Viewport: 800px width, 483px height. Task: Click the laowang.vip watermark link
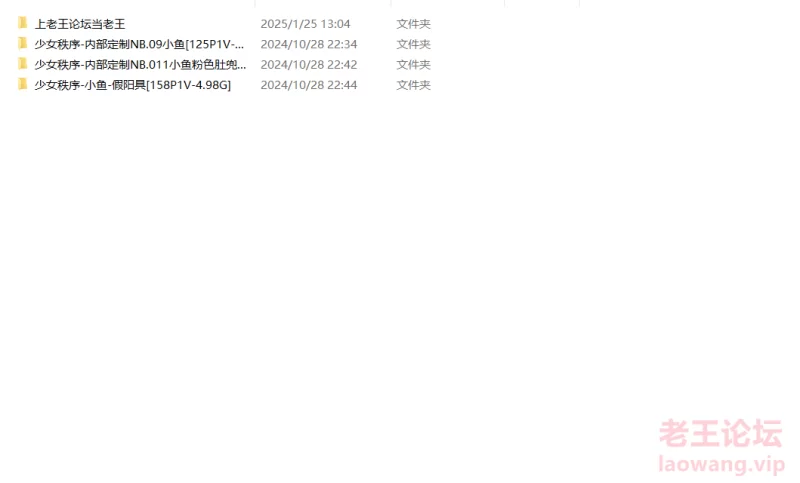pos(721,464)
